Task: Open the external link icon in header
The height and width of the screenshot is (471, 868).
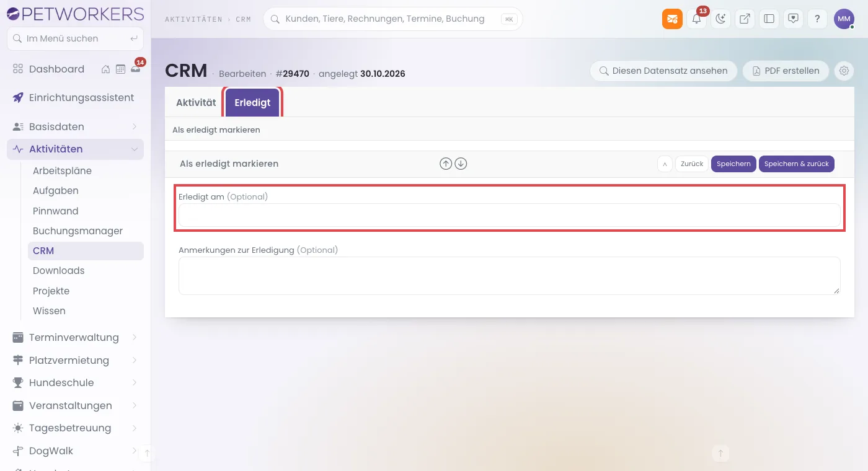Action: 745,19
